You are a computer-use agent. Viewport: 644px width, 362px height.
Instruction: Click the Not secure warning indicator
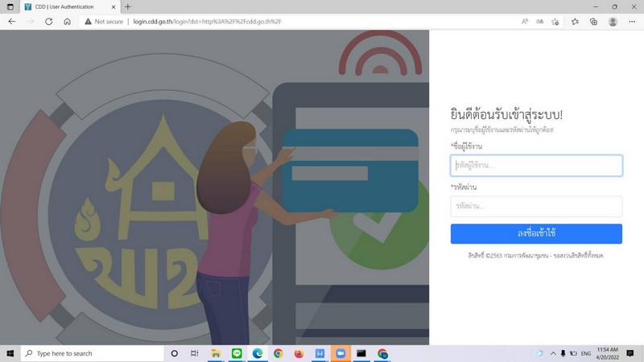click(104, 22)
